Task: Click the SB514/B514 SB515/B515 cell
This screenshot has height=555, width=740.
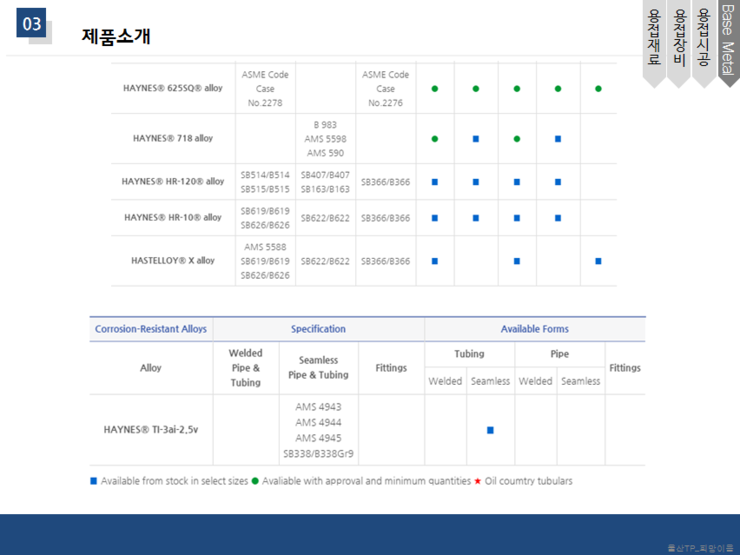Action: (265, 182)
